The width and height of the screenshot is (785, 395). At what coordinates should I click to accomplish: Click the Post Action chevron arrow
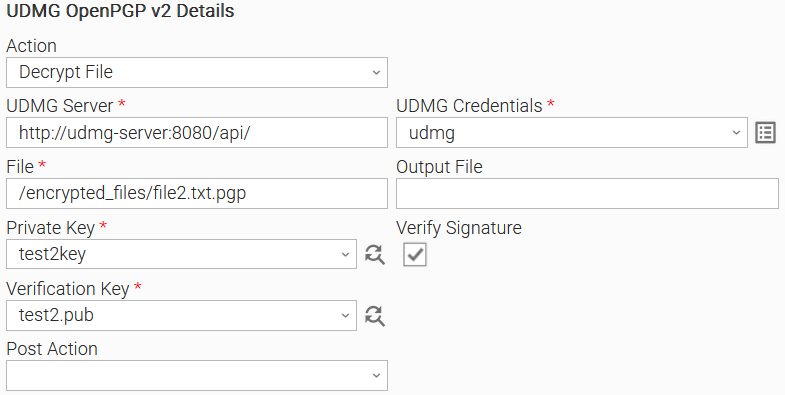[x=376, y=376]
